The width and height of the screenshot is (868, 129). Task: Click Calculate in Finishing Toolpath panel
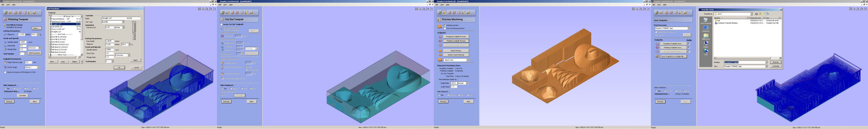[23, 95]
